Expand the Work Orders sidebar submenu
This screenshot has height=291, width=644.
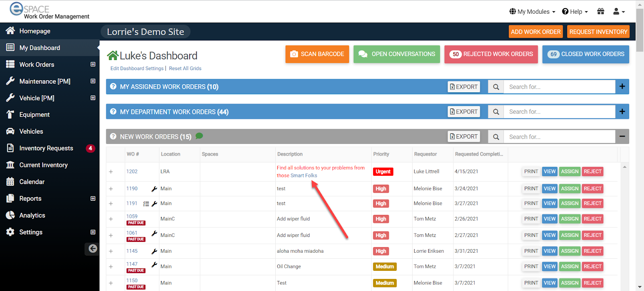(x=93, y=64)
